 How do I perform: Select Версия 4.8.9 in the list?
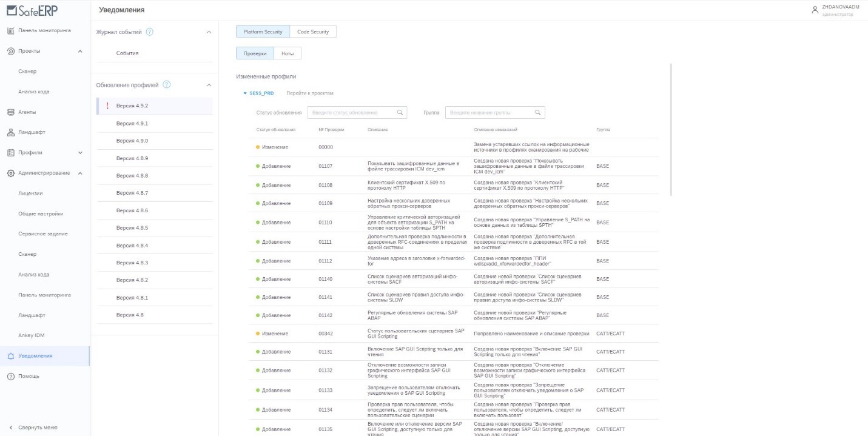tap(155, 158)
